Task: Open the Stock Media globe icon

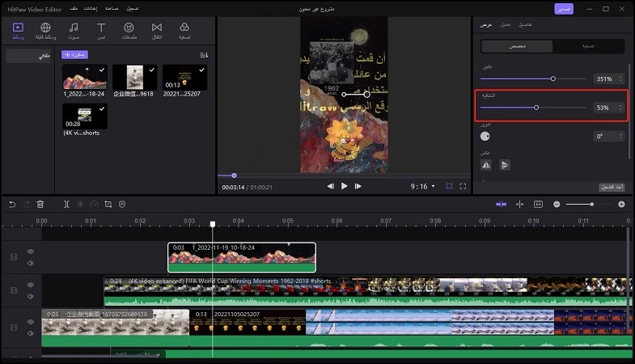Action: 45,32
